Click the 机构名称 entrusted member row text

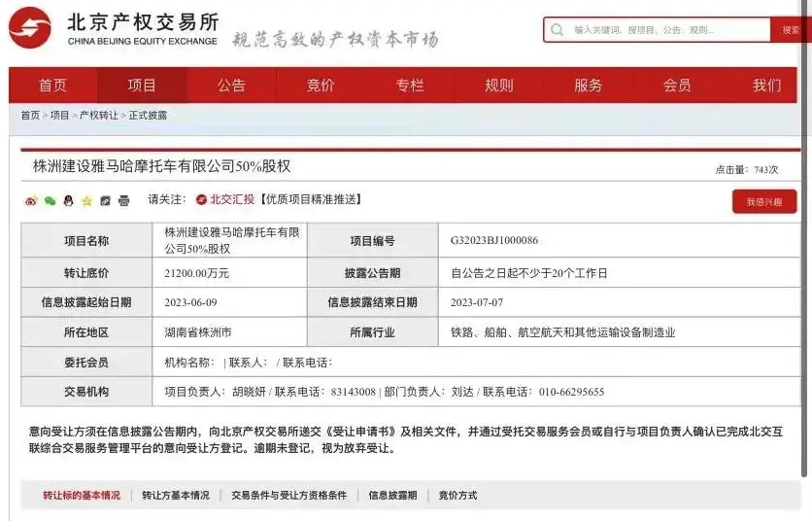point(249,363)
